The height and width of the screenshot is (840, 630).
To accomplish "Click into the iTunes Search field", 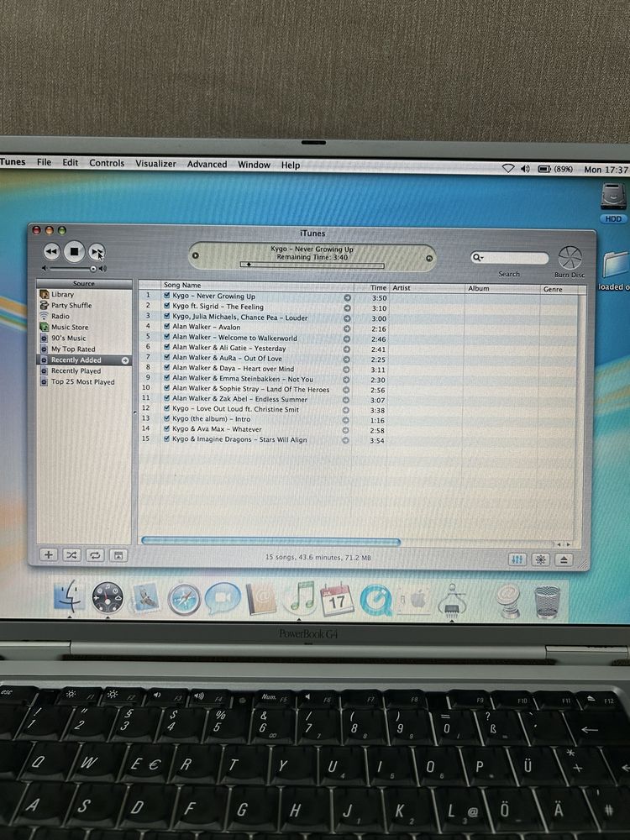I will (x=510, y=258).
